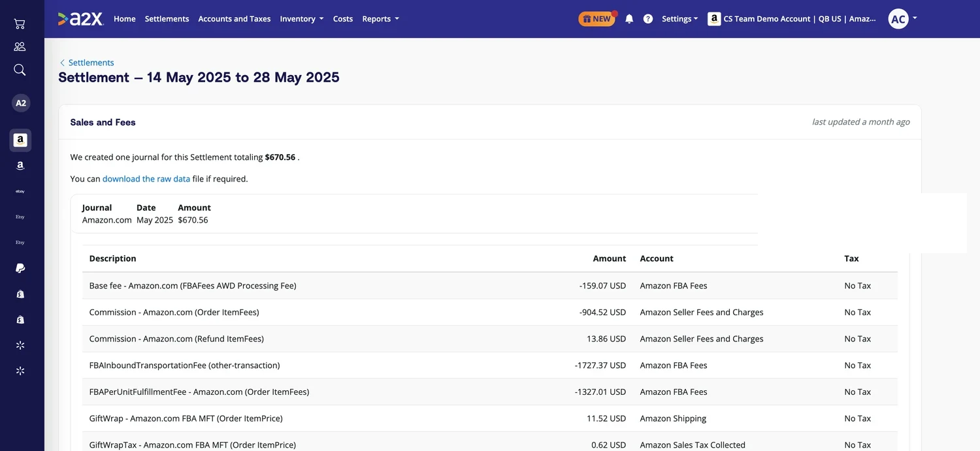Switch to the PayPal channel icon
Image resolution: width=980 pixels, height=451 pixels.
pyautogui.click(x=20, y=268)
